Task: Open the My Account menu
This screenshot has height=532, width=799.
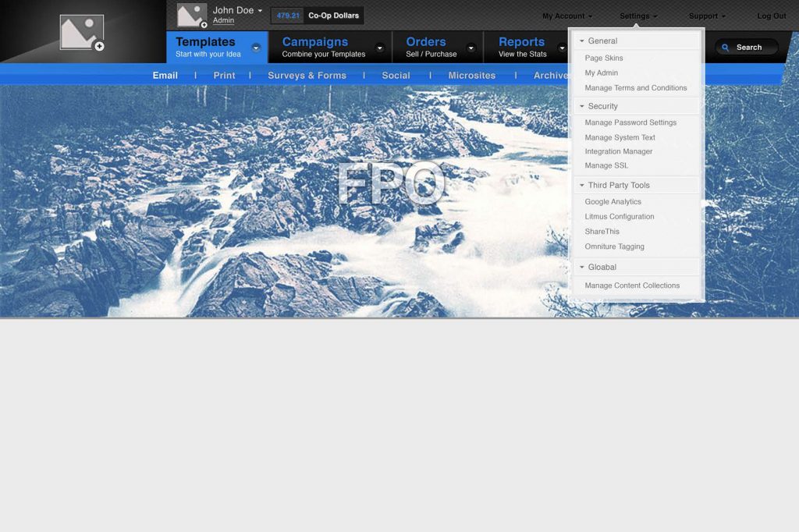Action: pyautogui.click(x=566, y=16)
